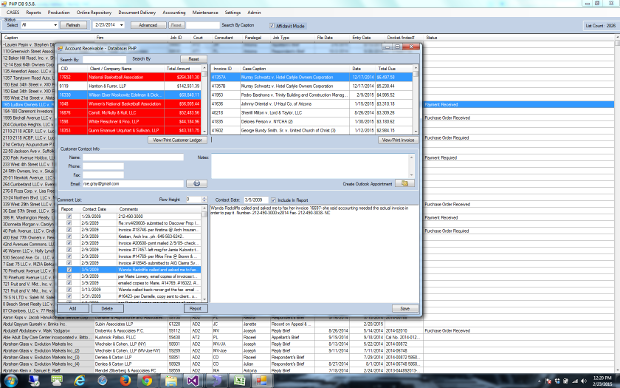Open the Reports menu
This screenshot has height=388, width=620.
34,12
